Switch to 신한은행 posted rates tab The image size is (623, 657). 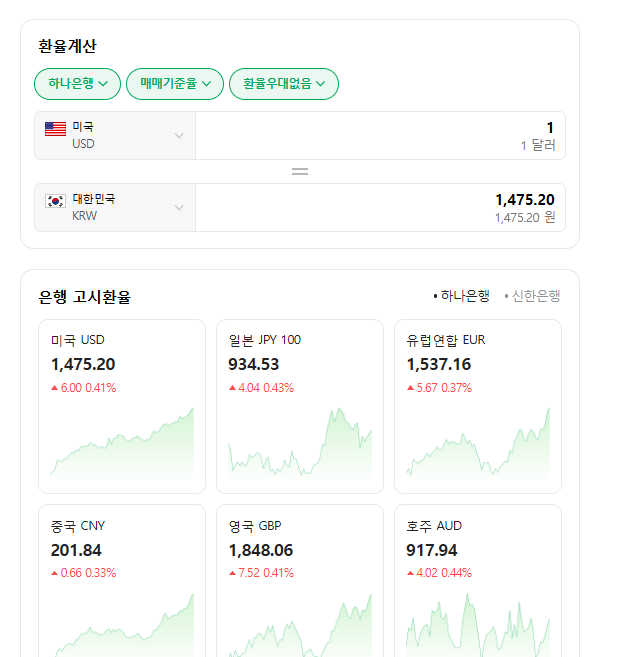pyautogui.click(x=532, y=296)
